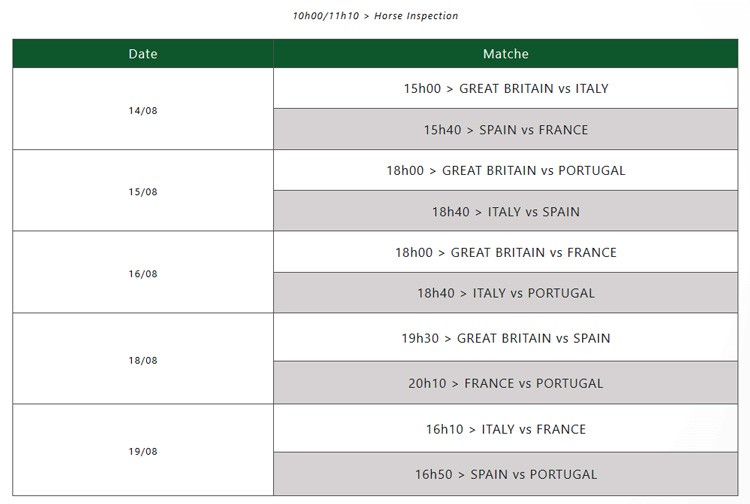Select the Great Britain vs Spain match
Screen dimensions: 750x504
tap(505, 338)
